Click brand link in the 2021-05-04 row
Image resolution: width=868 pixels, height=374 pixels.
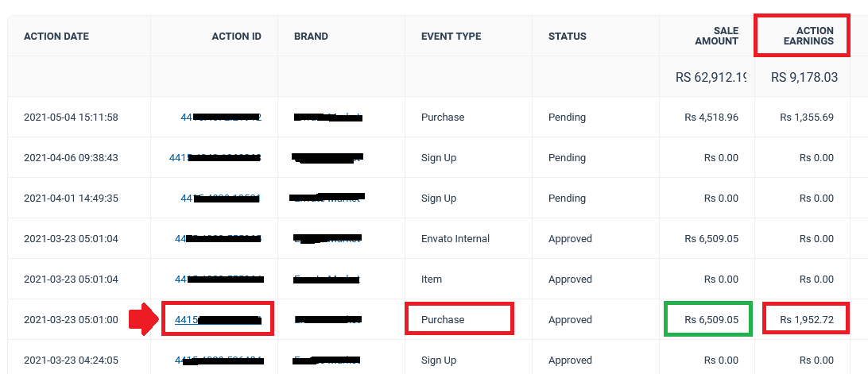(327, 118)
